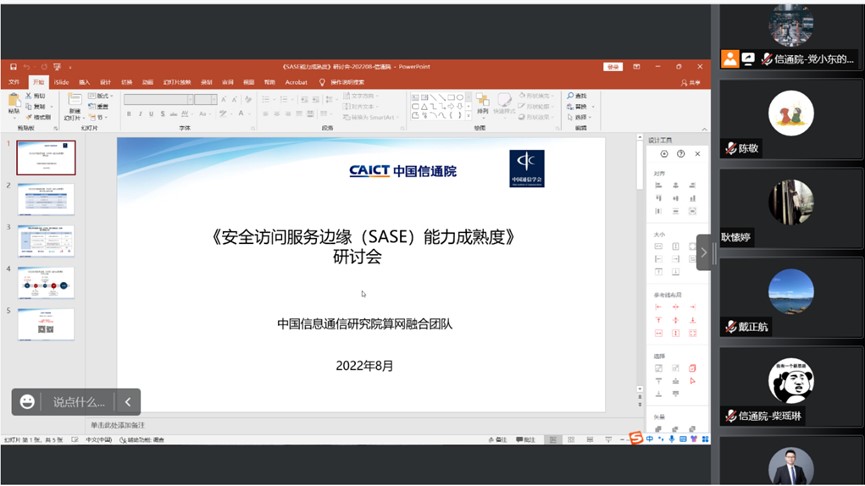Open the Insert (插入) ribbon tab
The height and width of the screenshot is (486, 865).
84,82
